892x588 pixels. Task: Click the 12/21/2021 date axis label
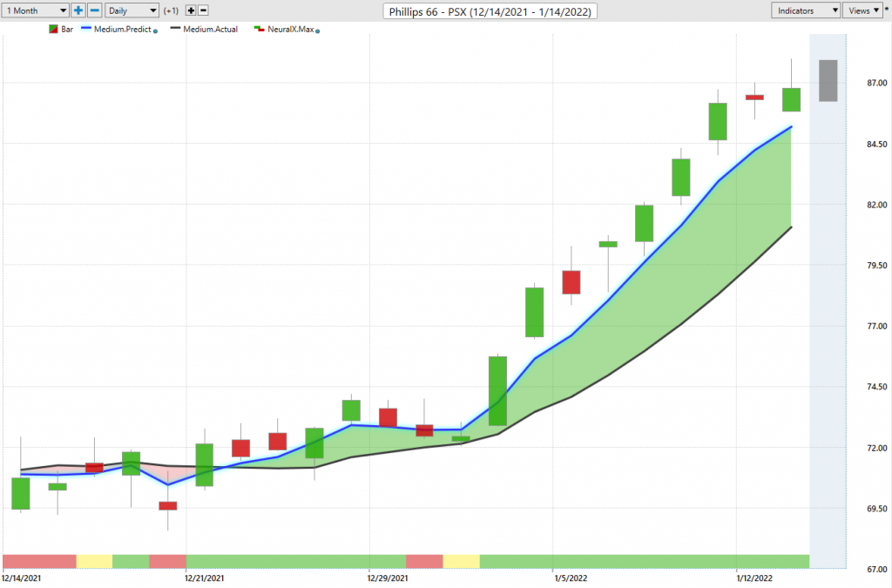[204, 578]
